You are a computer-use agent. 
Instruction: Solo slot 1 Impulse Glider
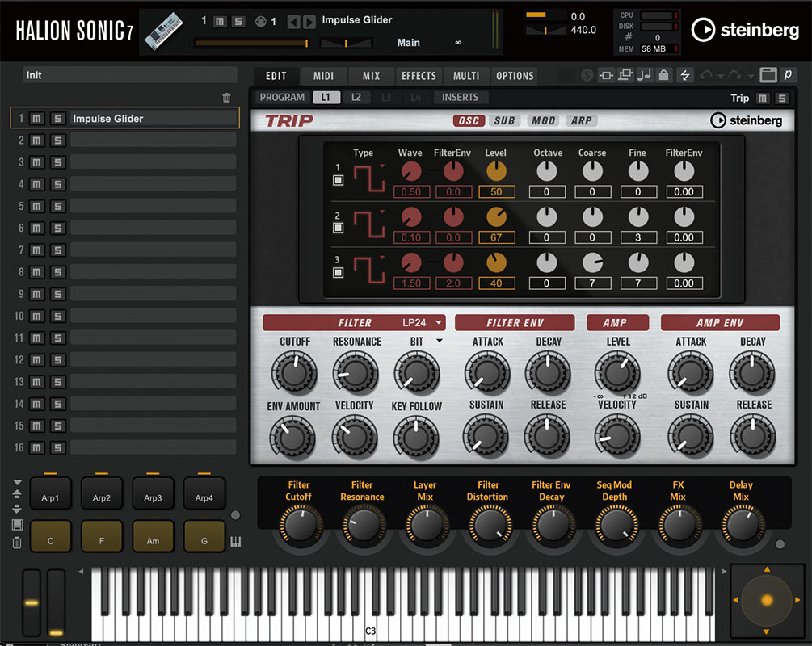[57, 119]
